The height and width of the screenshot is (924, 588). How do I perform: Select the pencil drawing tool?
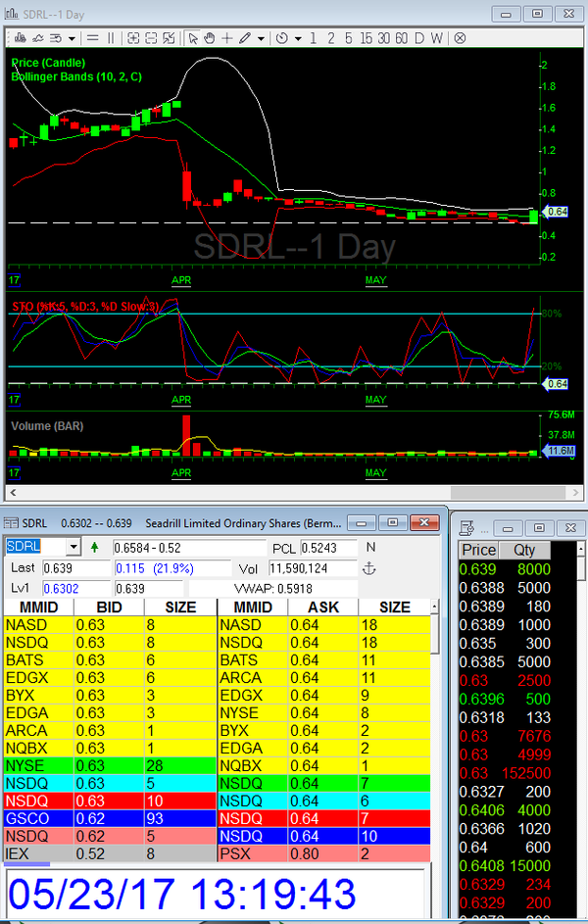point(245,38)
